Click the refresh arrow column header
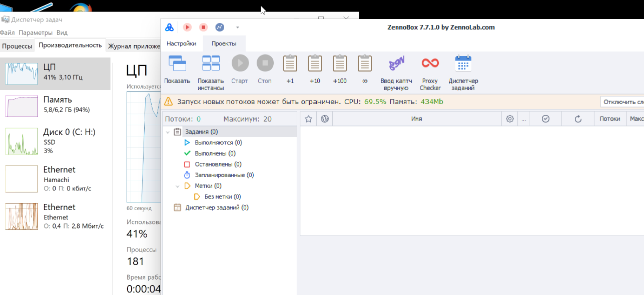Viewport: 644px width, 295px height. coord(578,118)
